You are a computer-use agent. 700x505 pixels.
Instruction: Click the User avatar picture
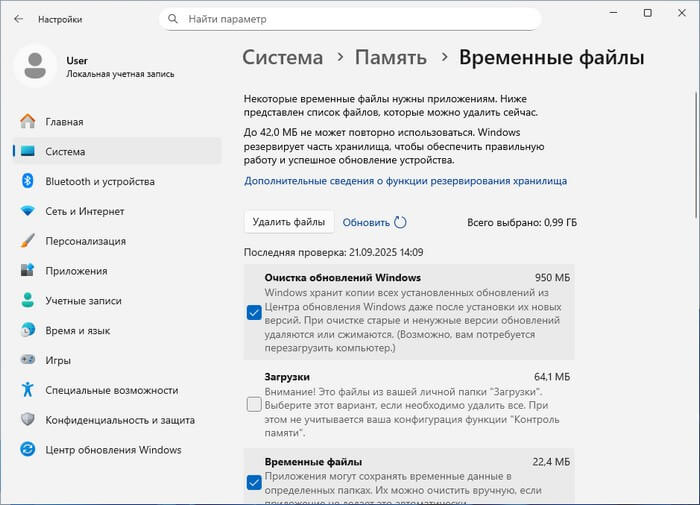(x=35, y=66)
